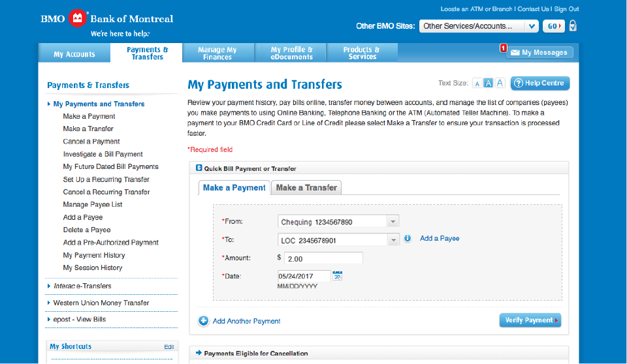Screen dimensions: 627x364
Task: Open Cancel a Recurring Transfer
Action: [106, 192]
